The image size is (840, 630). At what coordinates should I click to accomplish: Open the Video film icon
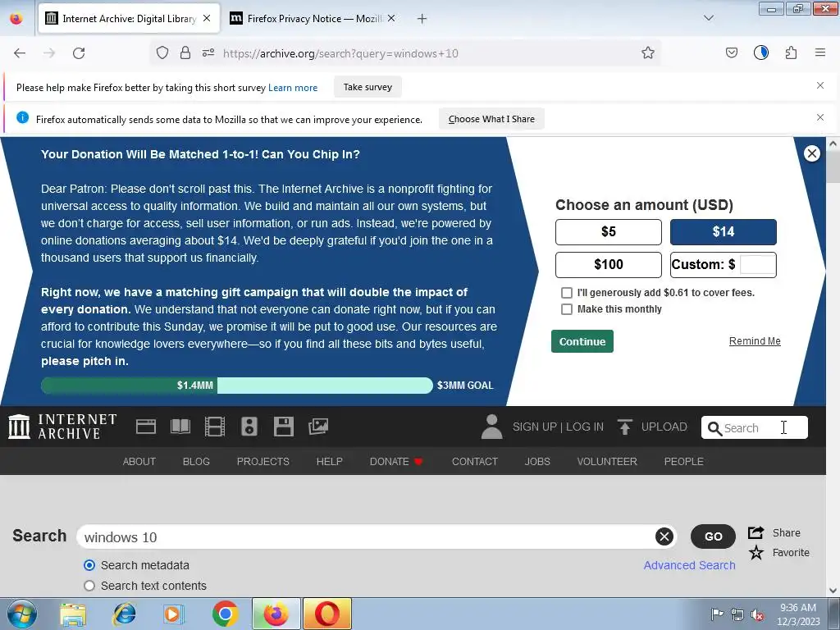(x=215, y=427)
